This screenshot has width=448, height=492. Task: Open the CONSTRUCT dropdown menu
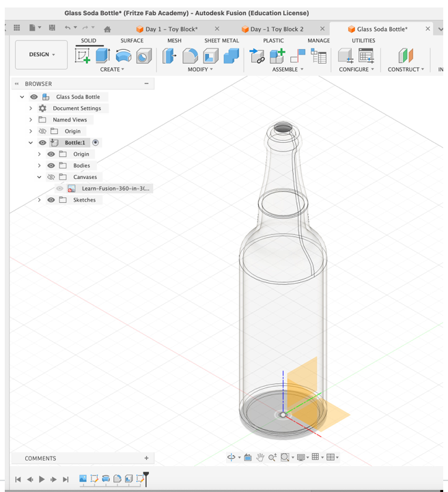point(406,69)
